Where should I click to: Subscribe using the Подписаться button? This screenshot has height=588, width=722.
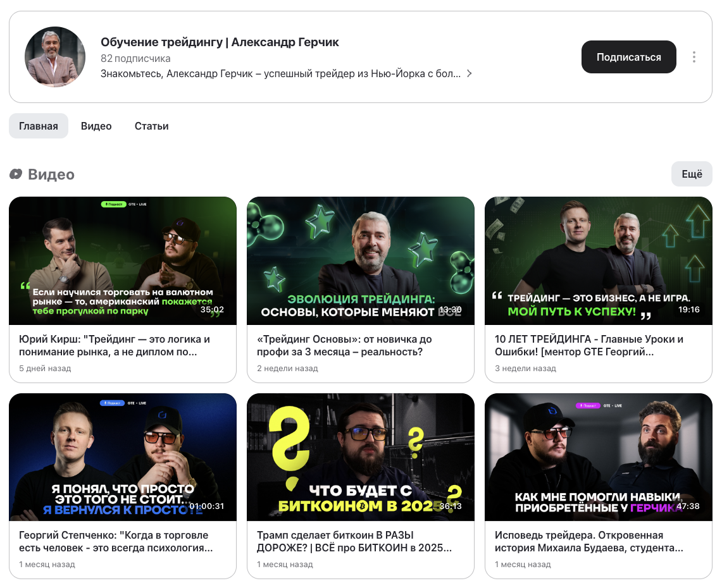628,57
